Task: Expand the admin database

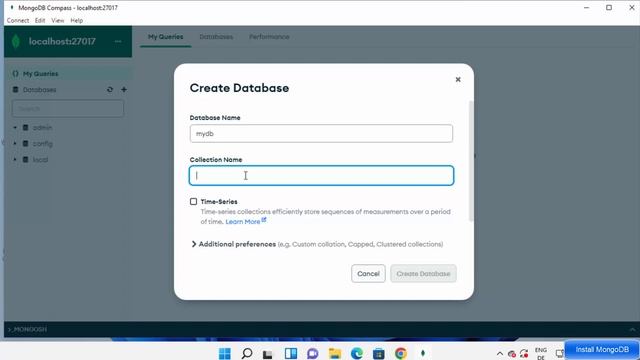Action: click(15, 128)
